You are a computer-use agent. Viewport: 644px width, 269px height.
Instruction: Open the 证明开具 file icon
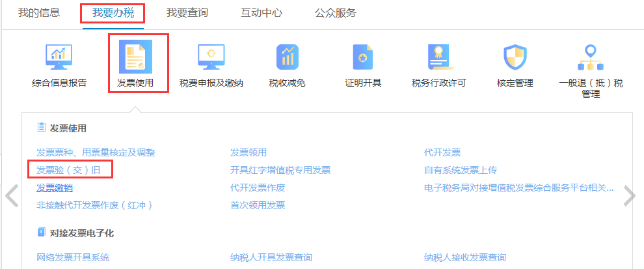coord(363,57)
